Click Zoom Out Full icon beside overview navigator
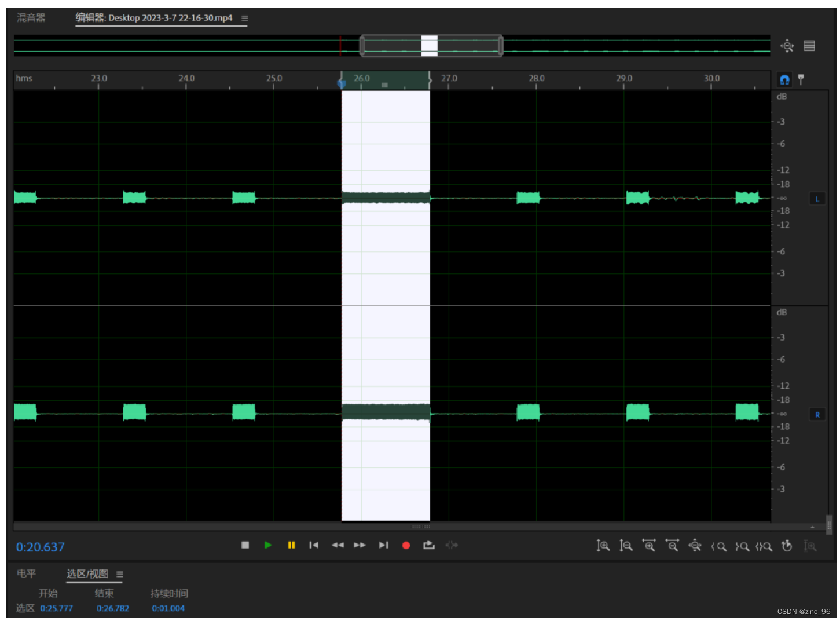Screen dimensions: 840x621 (x=787, y=46)
